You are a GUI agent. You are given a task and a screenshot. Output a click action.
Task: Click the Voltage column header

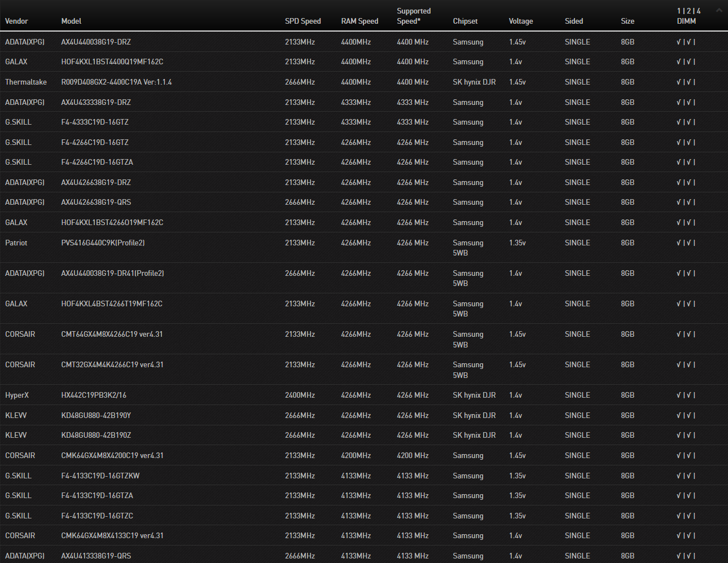(x=520, y=21)
